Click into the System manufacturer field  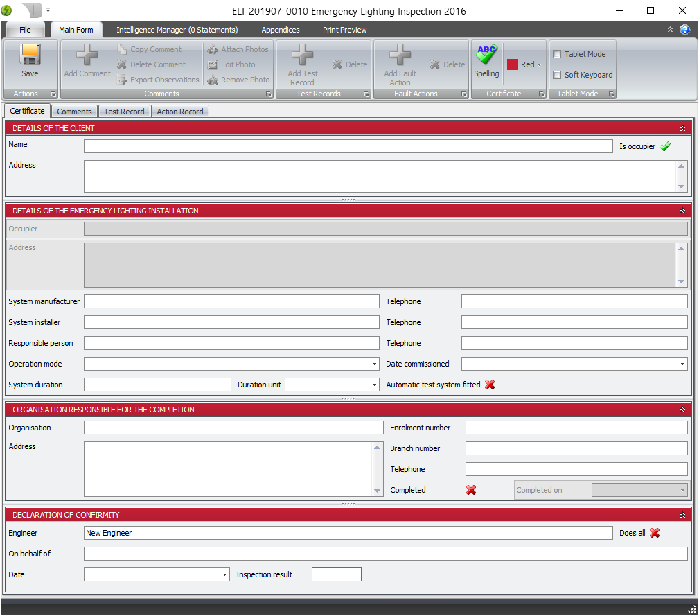point(231,302)
